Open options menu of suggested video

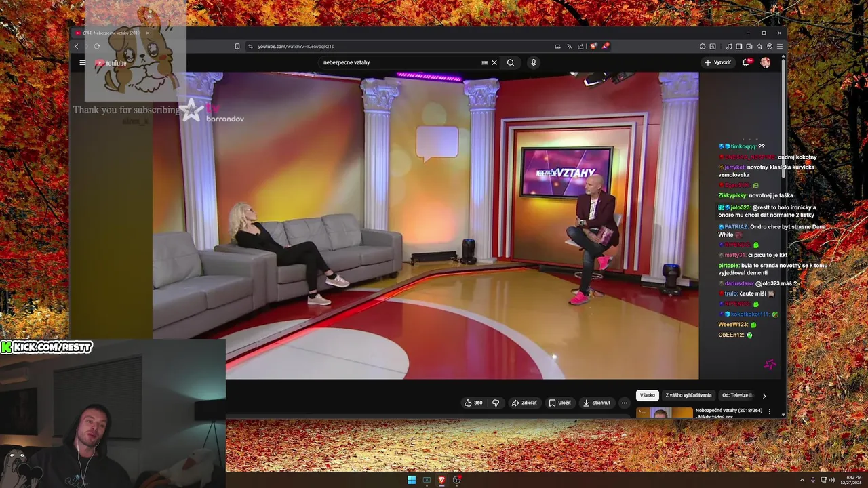point(769,411)
